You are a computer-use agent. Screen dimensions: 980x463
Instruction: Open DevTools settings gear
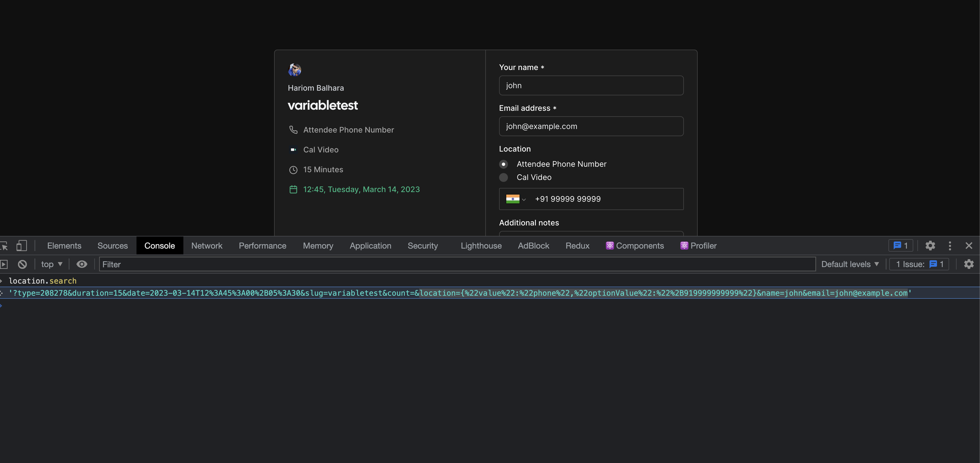[x=930, y=246]
